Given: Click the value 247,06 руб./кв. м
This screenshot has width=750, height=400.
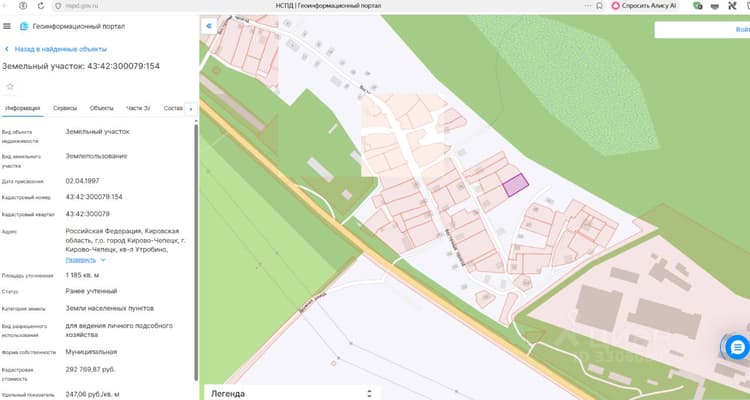Looking at the screenshot, I should (92, 395).
